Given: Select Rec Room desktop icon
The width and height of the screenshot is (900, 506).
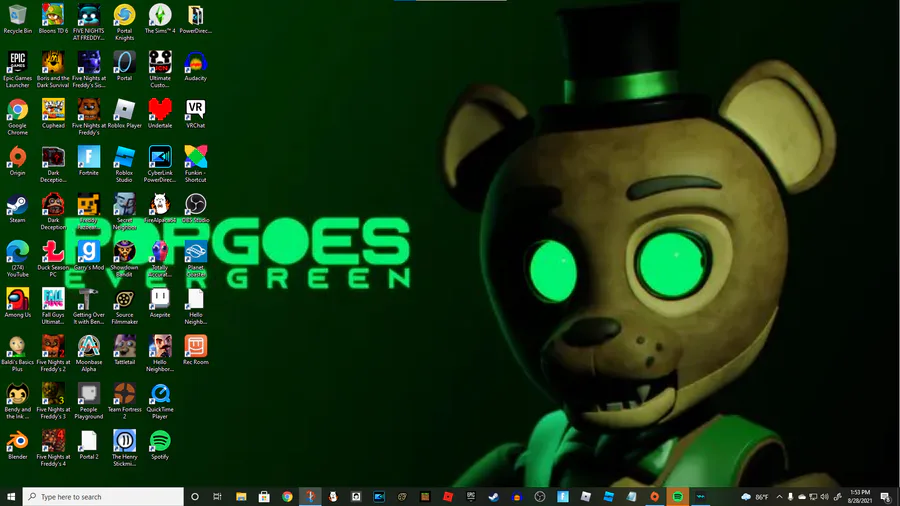Looking at the screenshot, I should tap(196, 351).
